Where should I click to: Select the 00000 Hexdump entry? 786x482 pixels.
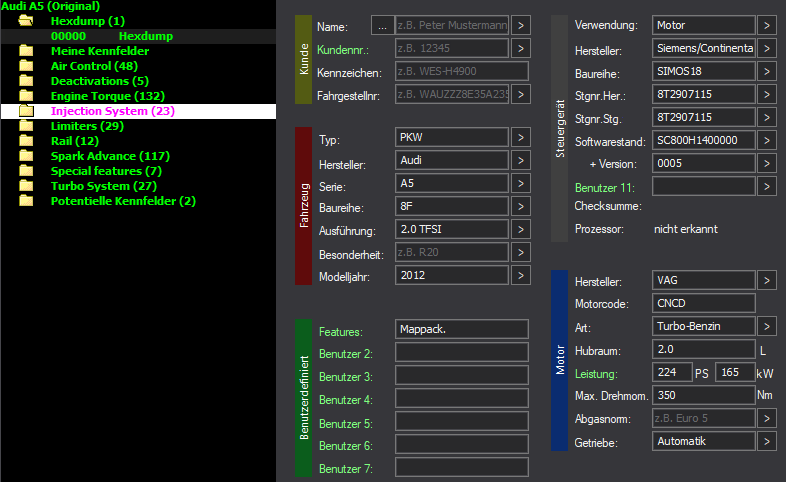[138, 36]
